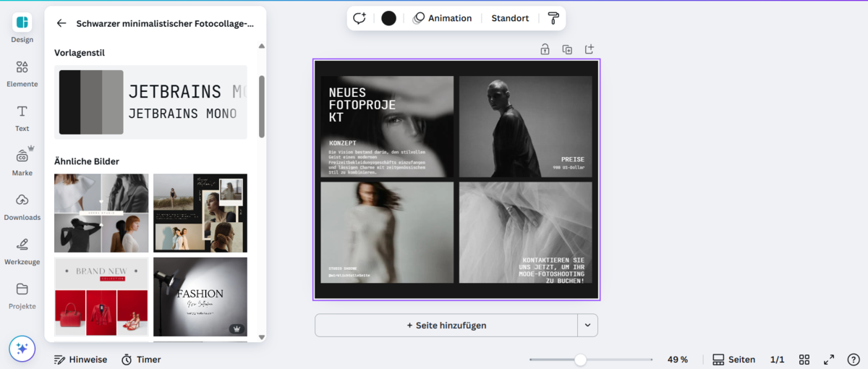Duplicate the page with the copy icon
The height and width of the screenshot is (369, 868).
[x=567, y=49]
